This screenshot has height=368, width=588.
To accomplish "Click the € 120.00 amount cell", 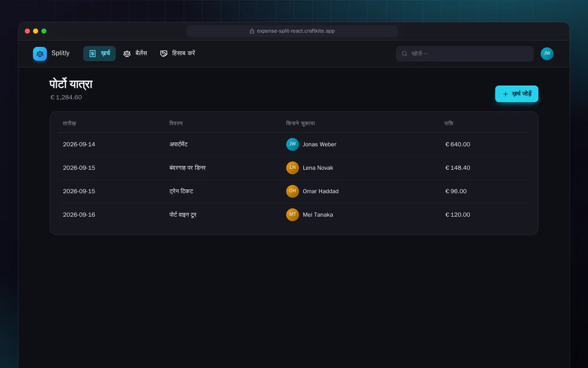I will click(458, 215).
